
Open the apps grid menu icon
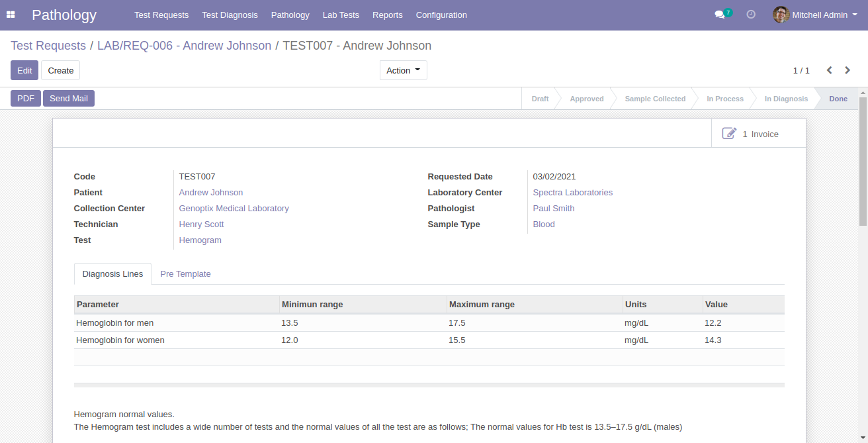tap(11, 15)
